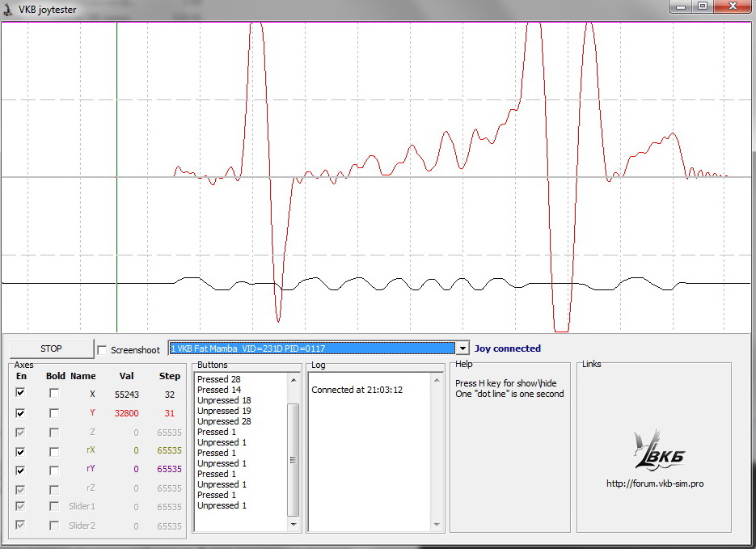
Task: Check the Bold box for Z axis
Action: (x=54, y=433)
